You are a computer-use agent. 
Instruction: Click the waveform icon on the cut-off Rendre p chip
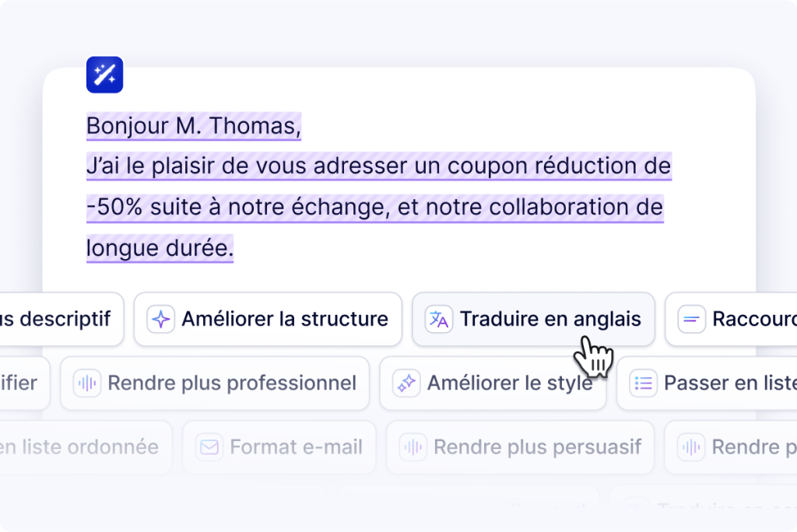[691, 447]
